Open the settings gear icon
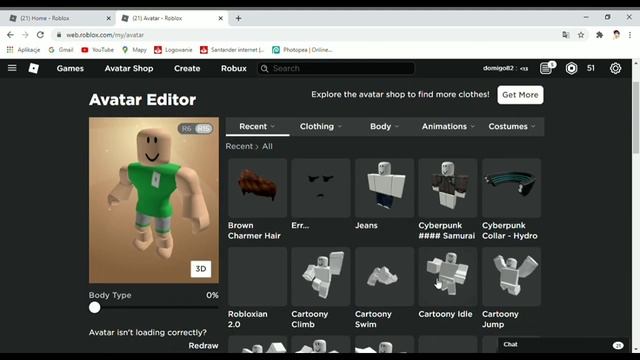The width and height of the screenshot is (640, 360). coord(615,68)
